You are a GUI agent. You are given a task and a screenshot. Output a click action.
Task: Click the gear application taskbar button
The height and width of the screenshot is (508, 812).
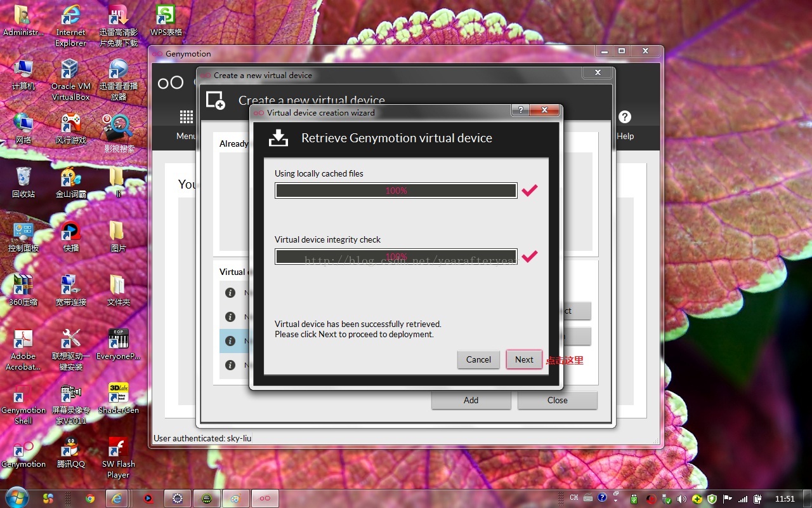177,498
